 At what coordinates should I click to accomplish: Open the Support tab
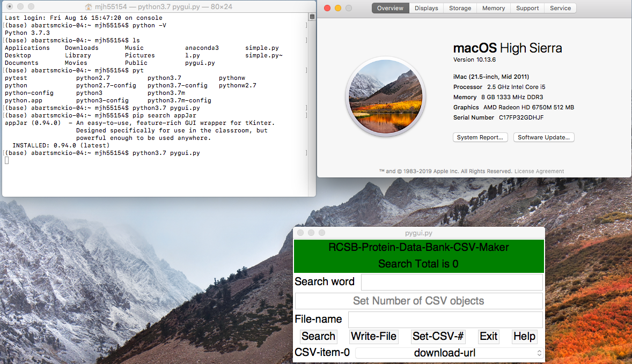[x=527, y=8]
